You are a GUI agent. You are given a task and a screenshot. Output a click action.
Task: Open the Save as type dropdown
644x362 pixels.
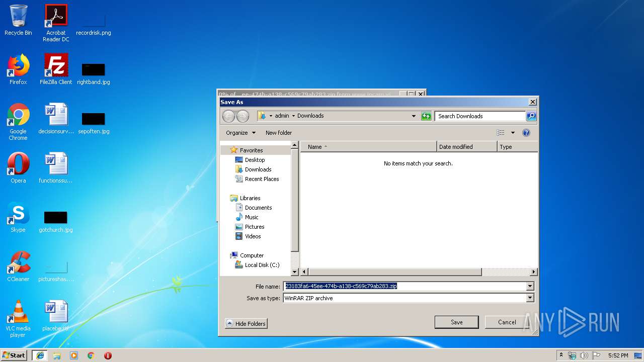tap(530, 298)
